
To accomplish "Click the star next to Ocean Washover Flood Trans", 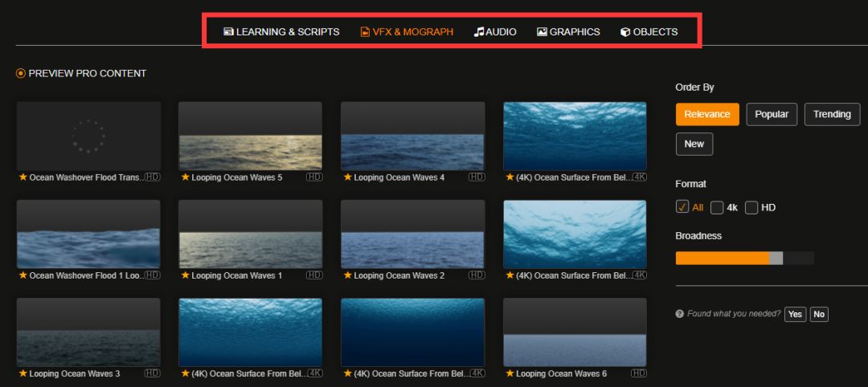I will pos(23,177).
